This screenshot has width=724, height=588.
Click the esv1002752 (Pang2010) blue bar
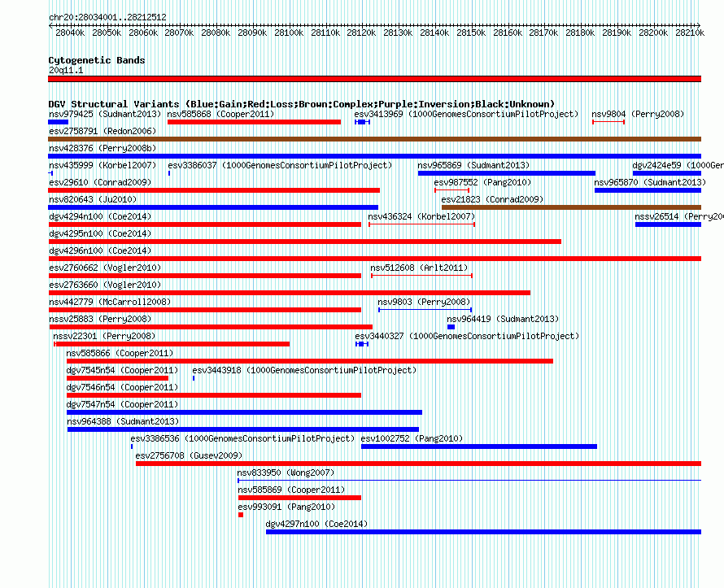pyautogui.click(x=479, y=446)
